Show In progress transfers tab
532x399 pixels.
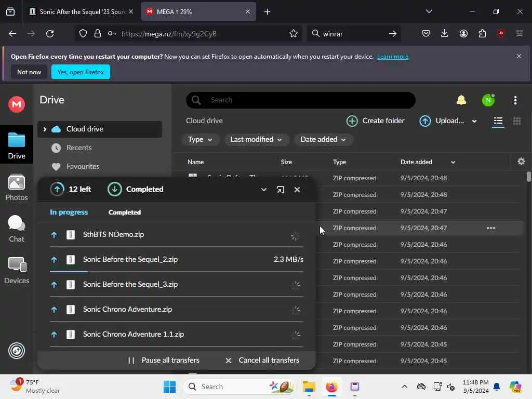point(69,212)
